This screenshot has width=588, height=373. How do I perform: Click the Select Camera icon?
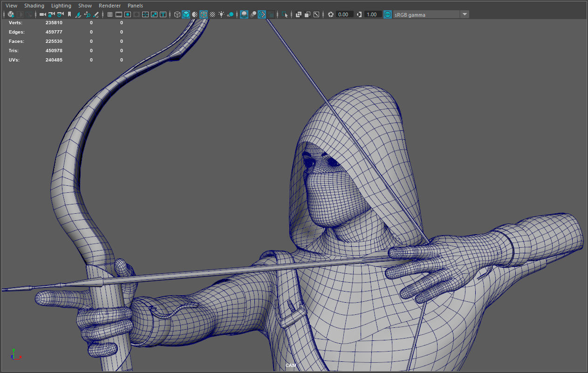point(42,14)
